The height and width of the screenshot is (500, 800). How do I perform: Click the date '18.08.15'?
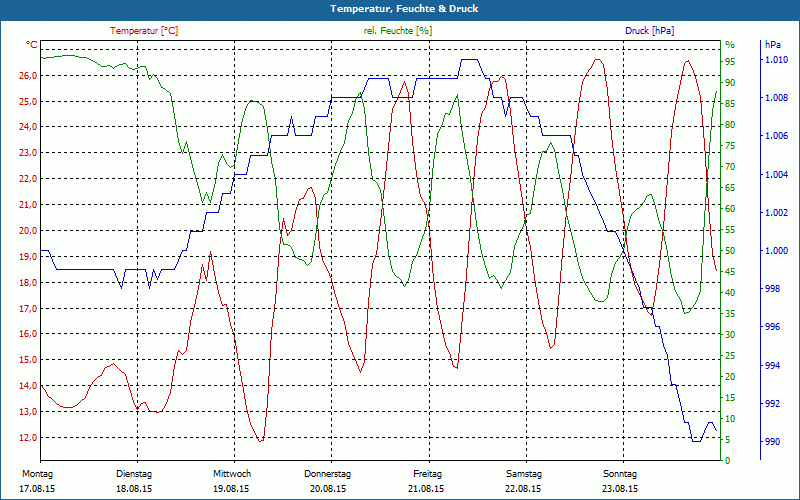click(134, 489)
